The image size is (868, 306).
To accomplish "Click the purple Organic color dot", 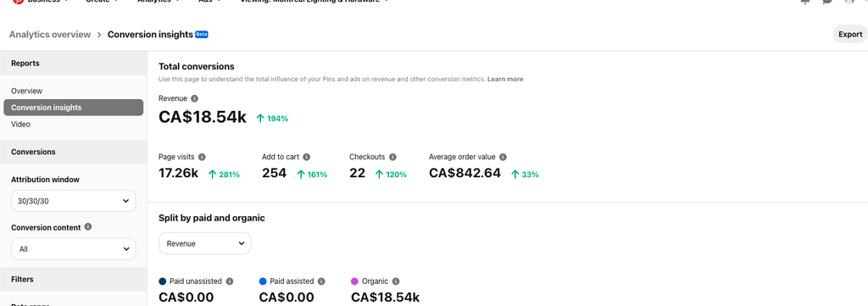I will click(x=355, y=281).
